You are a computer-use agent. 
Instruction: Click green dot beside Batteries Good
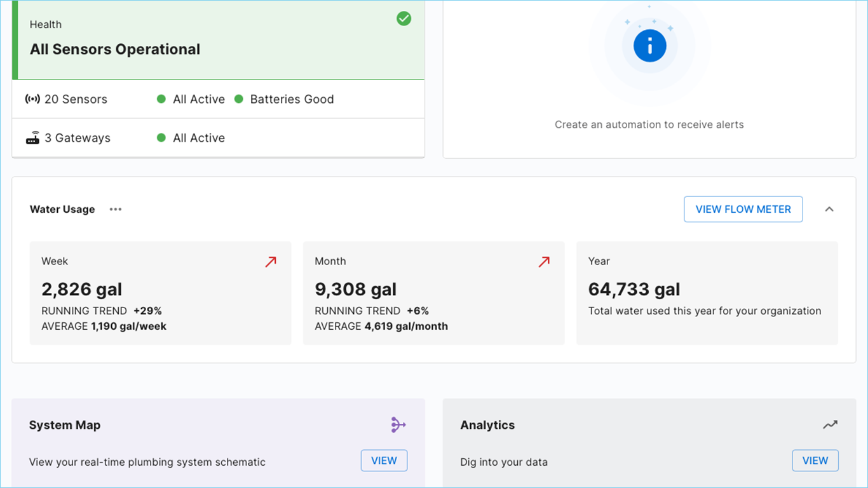point(239,99)
